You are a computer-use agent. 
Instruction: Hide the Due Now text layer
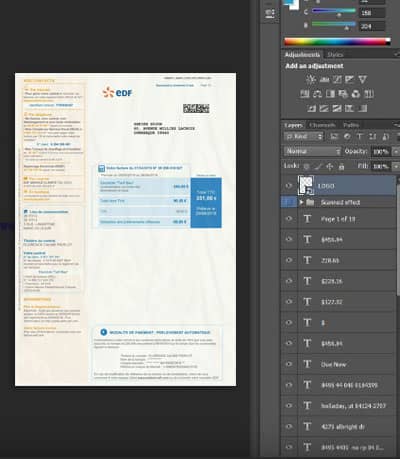[x=289, y=364]
